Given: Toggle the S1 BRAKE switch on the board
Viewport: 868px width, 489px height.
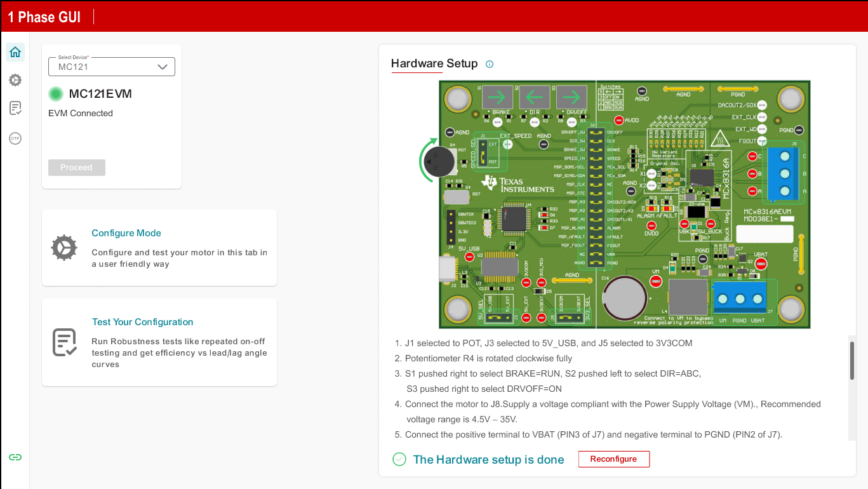Looking at the screenshot, I should click(x=498, y=98).
